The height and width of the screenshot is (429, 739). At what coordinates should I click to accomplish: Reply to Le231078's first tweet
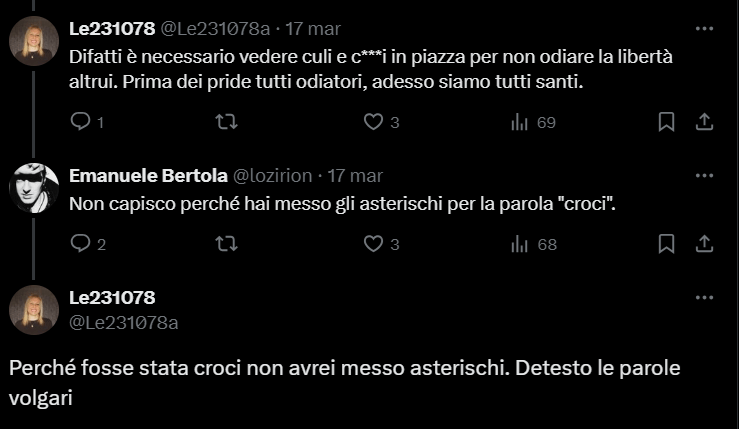click(x=82, y=122)
